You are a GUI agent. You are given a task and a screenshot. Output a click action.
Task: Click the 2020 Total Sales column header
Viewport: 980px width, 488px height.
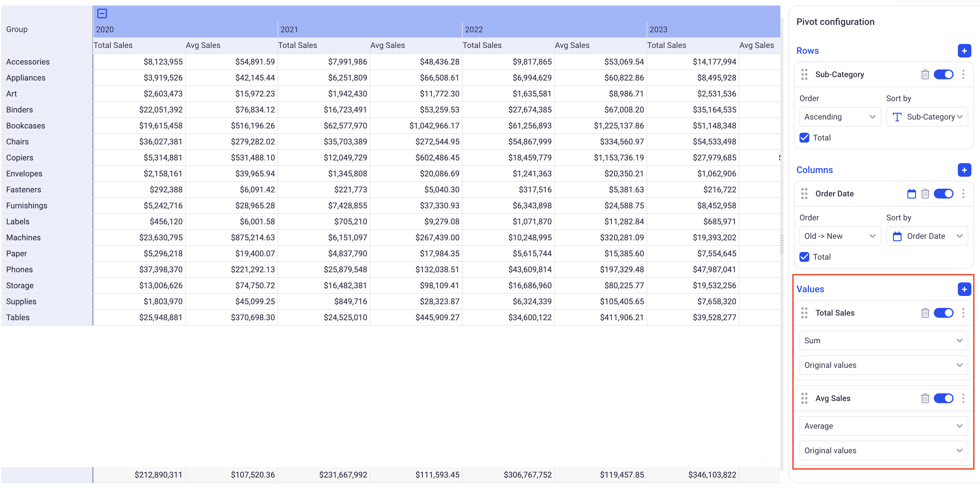pos(113,45)
